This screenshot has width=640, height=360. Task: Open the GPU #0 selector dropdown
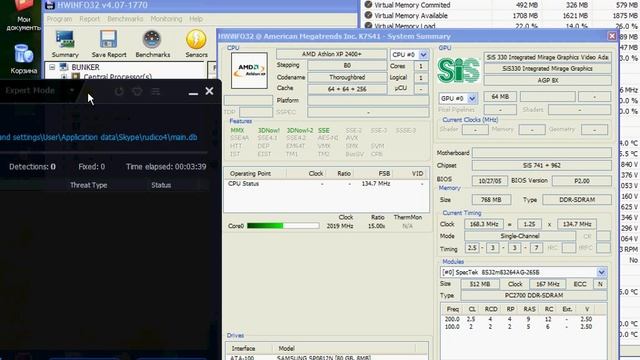(472, 98)
